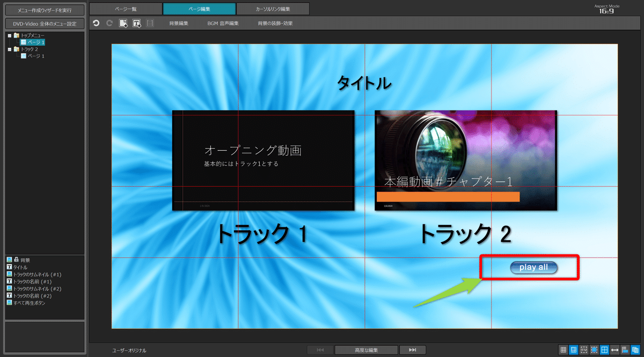Select the オープニング動画 thumbnail on canvas
The height and width of the screenshot is (357, 644).
263,160
